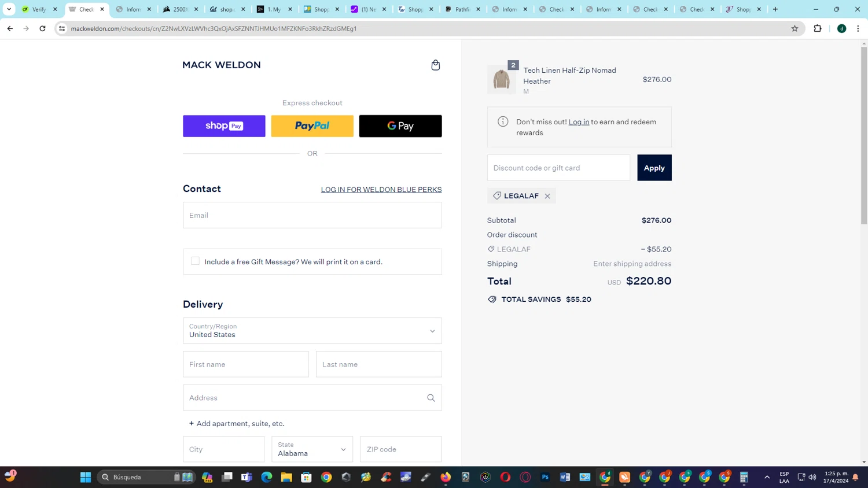868x488 pixels.
Task: Open the Chrome extensions puzzle icon
Action: click(818, 28)
